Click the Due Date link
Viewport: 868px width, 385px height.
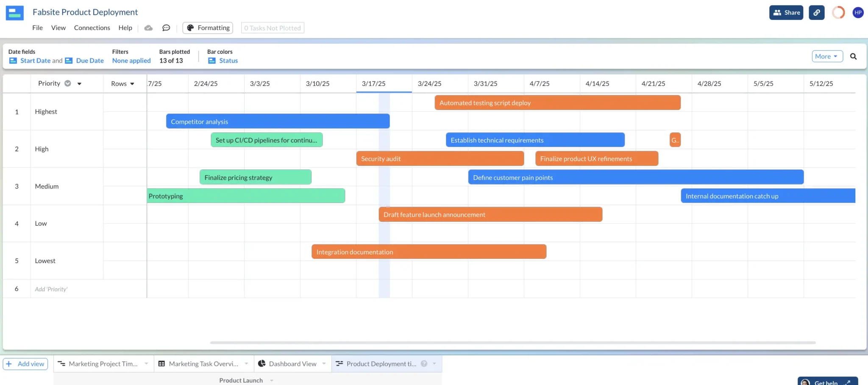(x=90, y=61)
